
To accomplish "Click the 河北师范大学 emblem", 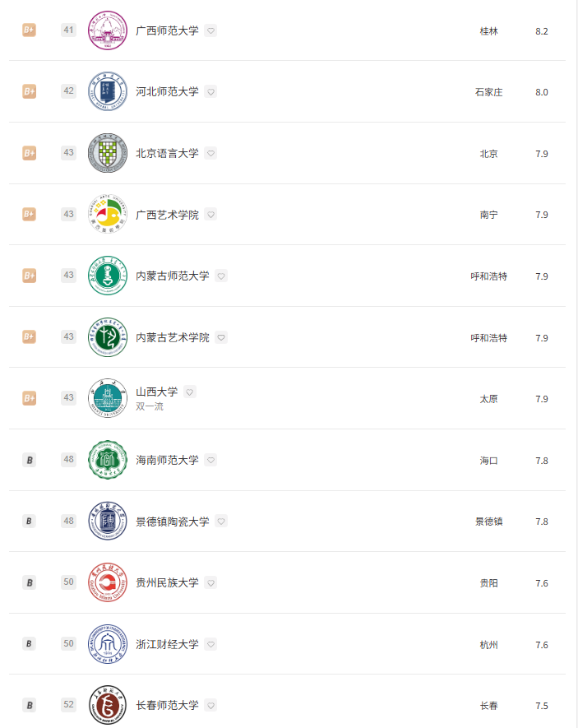I will [x=108, y=91].
